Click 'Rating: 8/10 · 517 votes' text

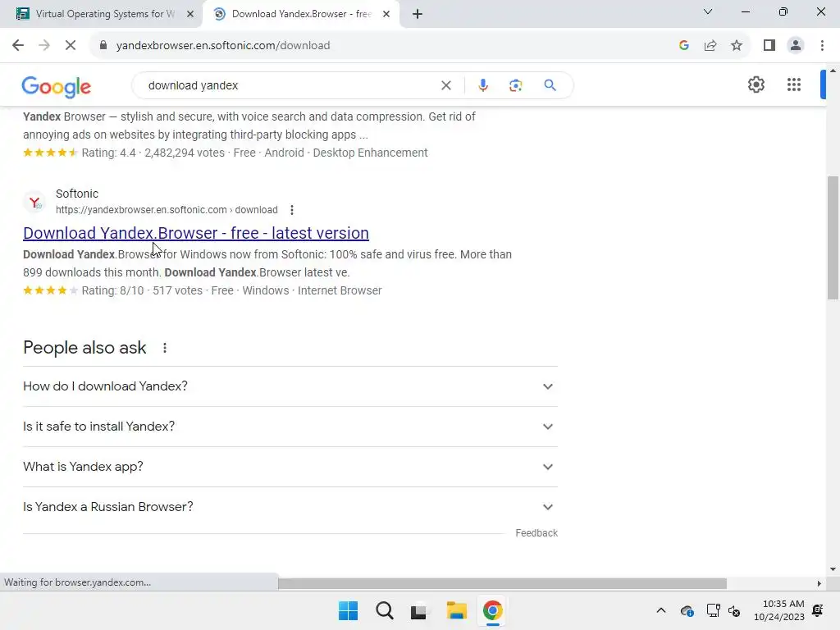coord(142,291)
